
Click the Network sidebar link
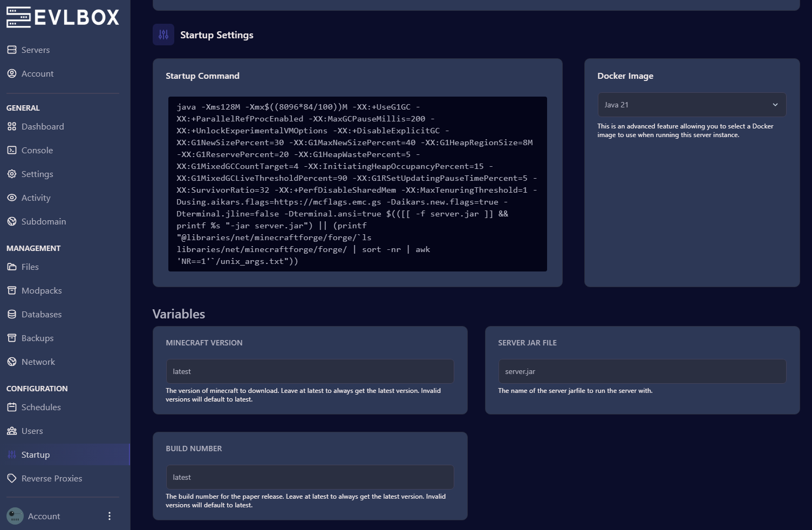(38, 362)
